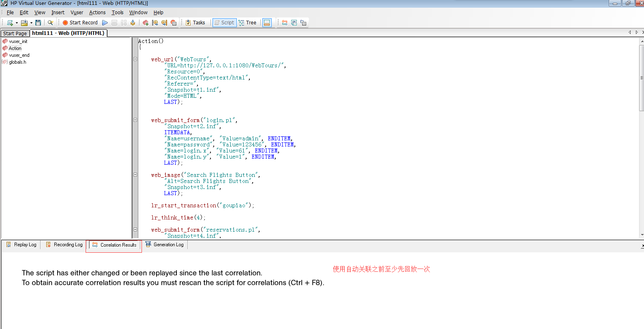Collapse the web_image Search Flights block

click(x=135, y=175)
